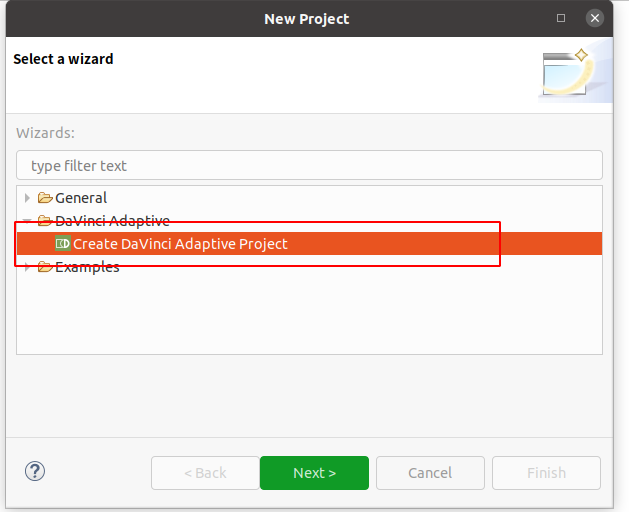Viewport: 629px width, 512px height.
Task: Select the Examples tree item label
Action: [x=87, y=267]
